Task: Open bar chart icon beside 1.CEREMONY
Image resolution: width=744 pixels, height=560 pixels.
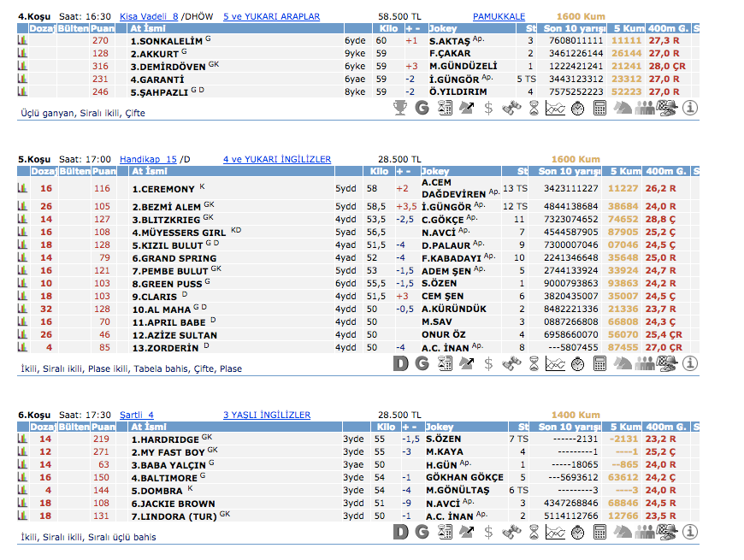Action: [x=22, y=189]
